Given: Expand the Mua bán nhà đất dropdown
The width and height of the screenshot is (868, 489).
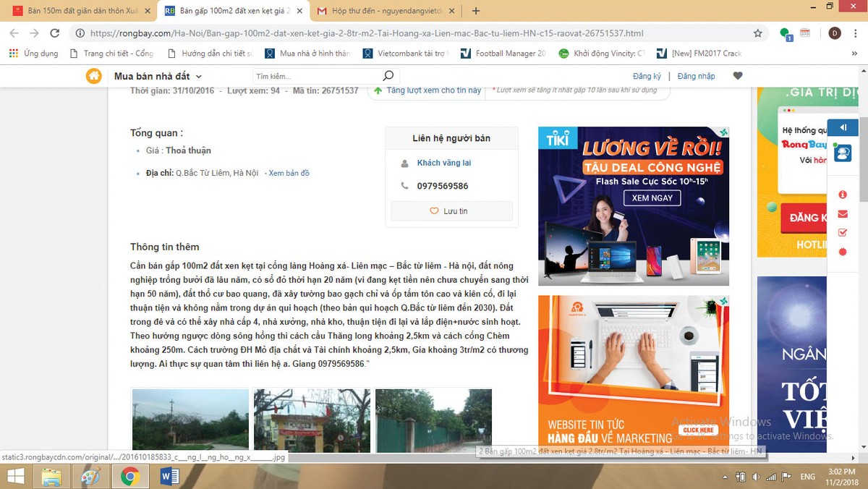Looking at the screenshot, I should (x=158, y=76).
